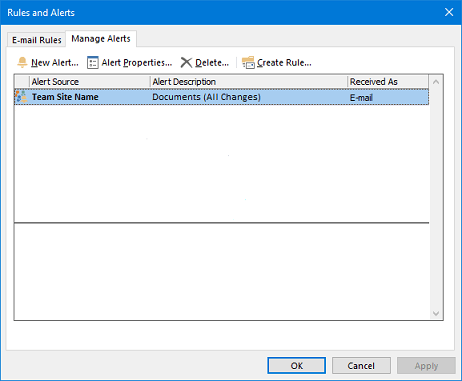The image size is (462, 381).
Task: Confirm with the OK button
Action: tap(296, 366)
